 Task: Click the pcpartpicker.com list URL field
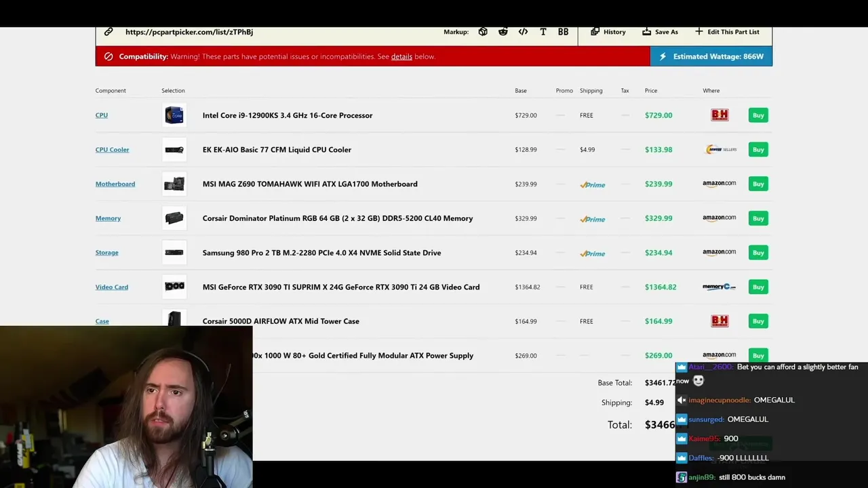pos(189,32)
